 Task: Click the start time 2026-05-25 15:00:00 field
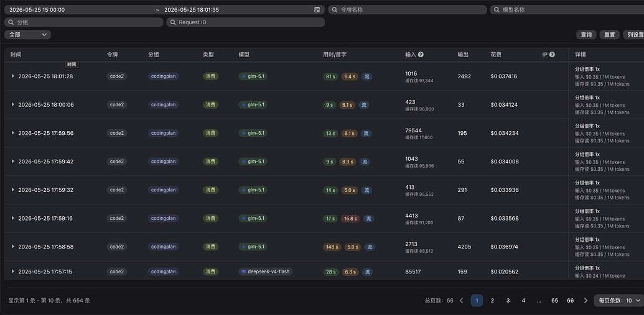pyautogui.click(x=37, y=10)
